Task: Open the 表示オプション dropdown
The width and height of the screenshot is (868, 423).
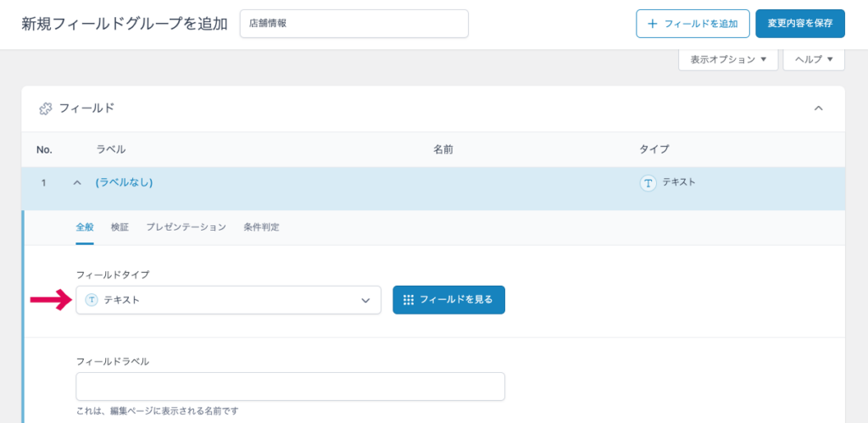Action: click(727, 59)
